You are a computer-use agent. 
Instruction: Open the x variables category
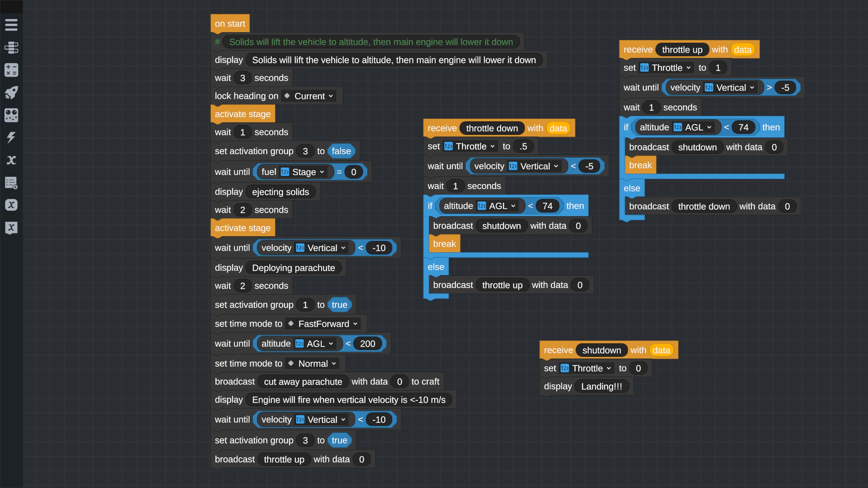[11, 160]
